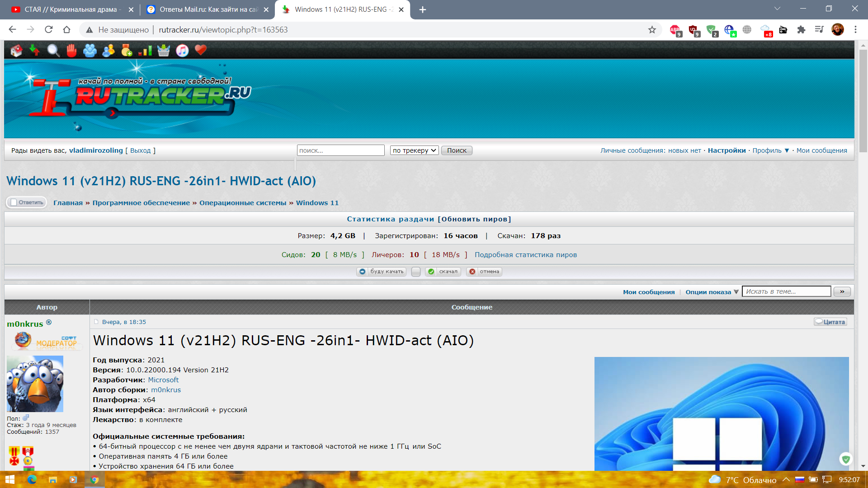The image size is (868, 488).
Task: Open the green-red arrows tracker icon
Action: tap(35, 51)
